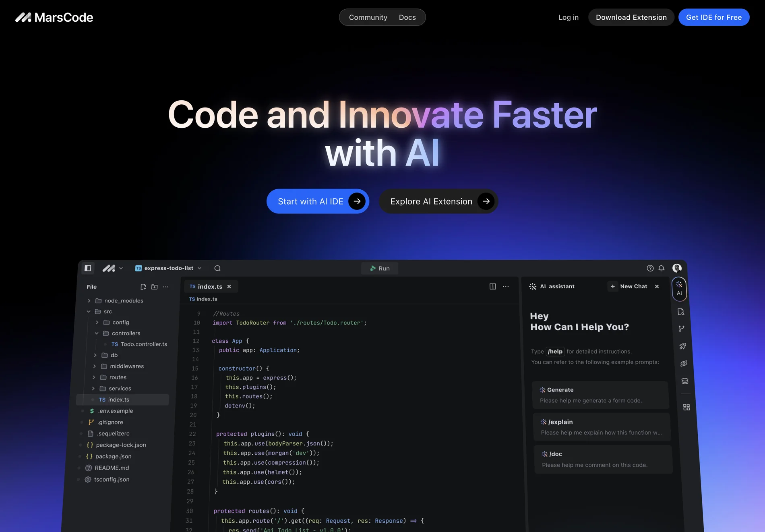Open .env.example file
This screenshot has height=532, width=765.
click(111, 411)
